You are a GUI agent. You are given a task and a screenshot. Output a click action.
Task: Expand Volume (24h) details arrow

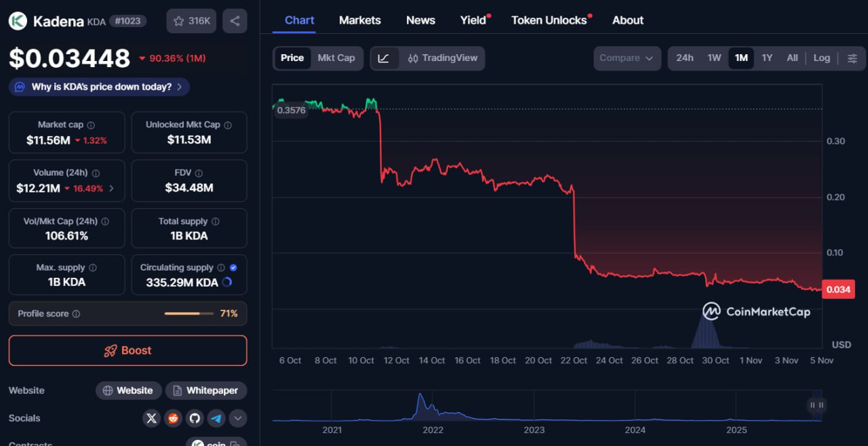coord(111,188)
